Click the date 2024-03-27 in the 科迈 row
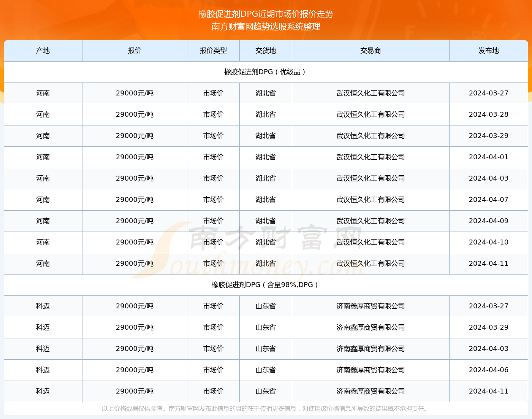 click(x=488, y=306)
